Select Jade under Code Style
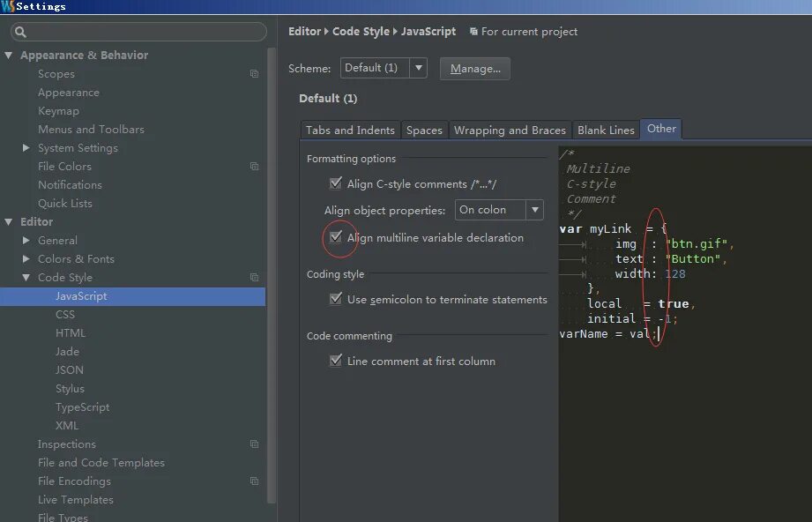The image size is (812, 522). click(x=67, y=352)
